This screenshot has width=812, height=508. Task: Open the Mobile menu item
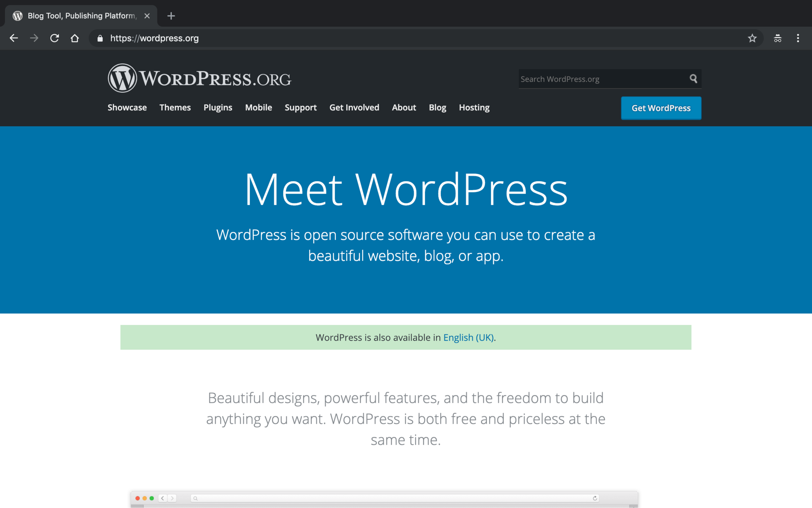(259, 107)
